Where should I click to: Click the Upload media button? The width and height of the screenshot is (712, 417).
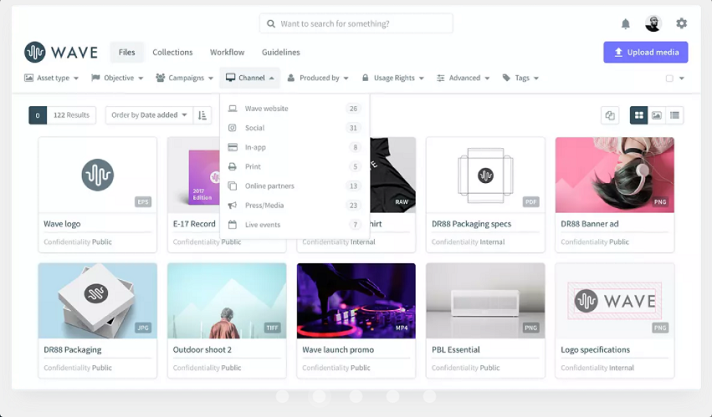click(645, 52)
